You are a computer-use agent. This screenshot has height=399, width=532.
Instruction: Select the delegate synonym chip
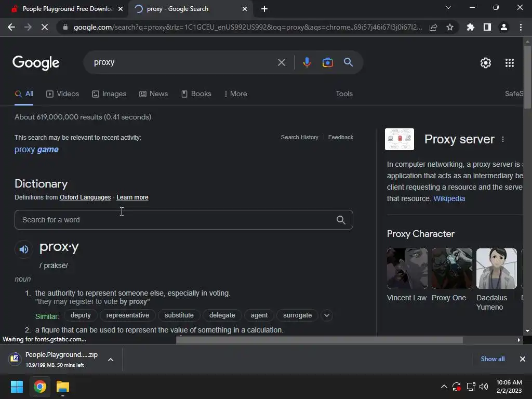pos(222,315)
